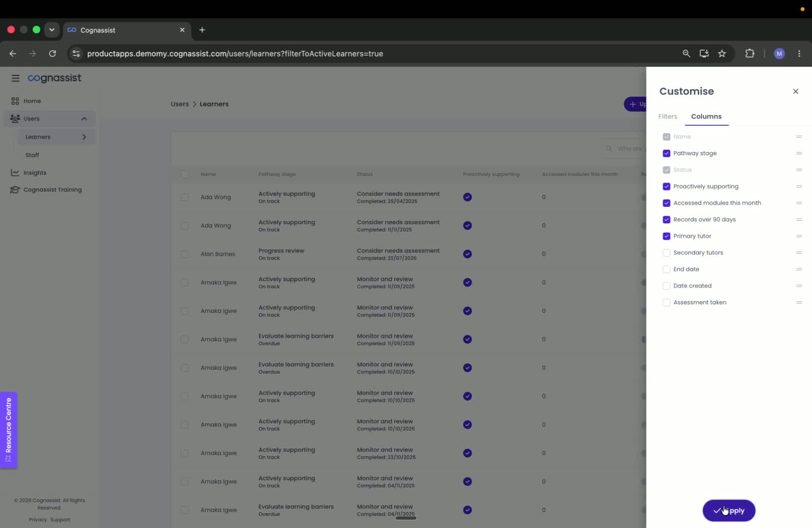
Task: Apply the column customisation
Action: click(x=729, y=511)
